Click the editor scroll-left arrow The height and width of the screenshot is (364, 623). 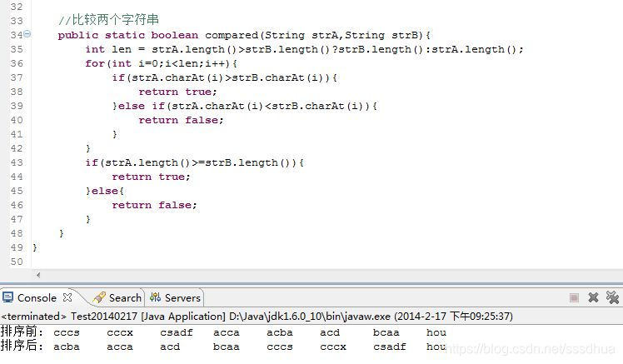coord(38,275)
